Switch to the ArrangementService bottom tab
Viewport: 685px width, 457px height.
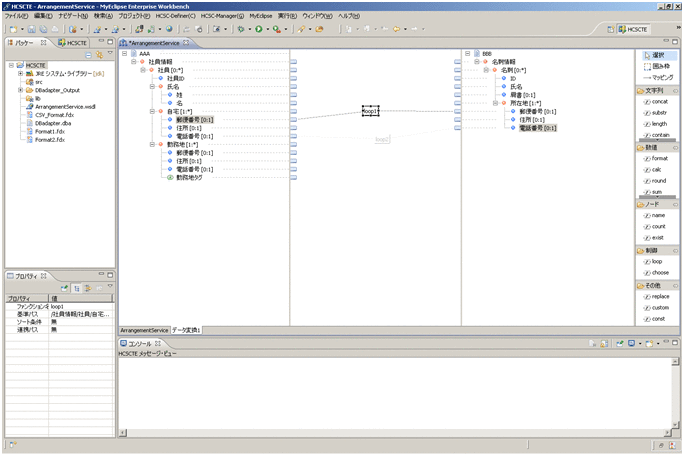tap(144, 330)
